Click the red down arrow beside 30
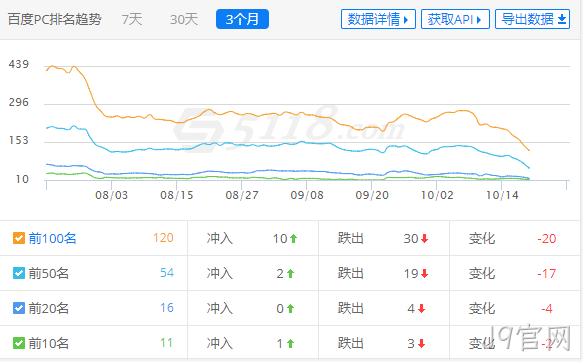The height and width of the screenshot is (362, 583). [425, 239]
